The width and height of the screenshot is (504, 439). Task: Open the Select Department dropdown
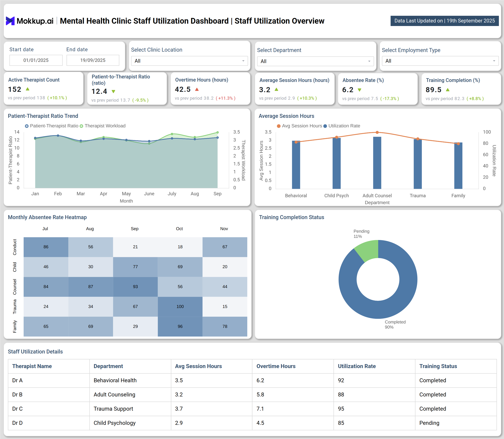315,61
